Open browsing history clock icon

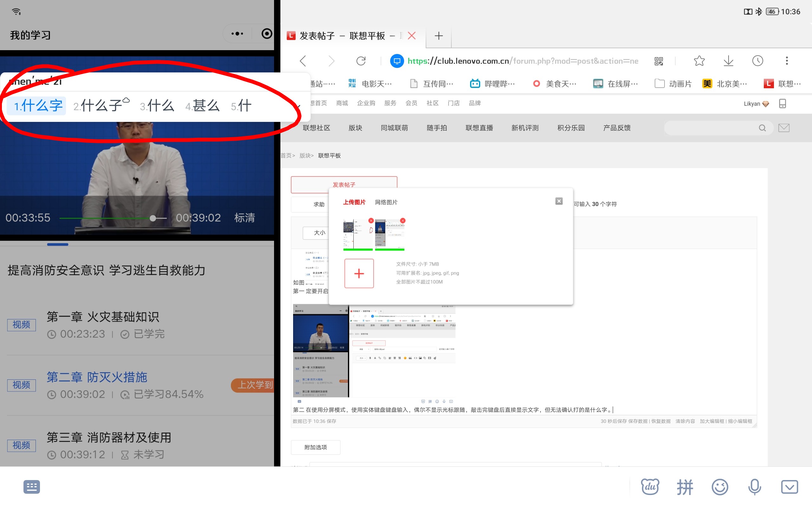(x=758, y=61)
